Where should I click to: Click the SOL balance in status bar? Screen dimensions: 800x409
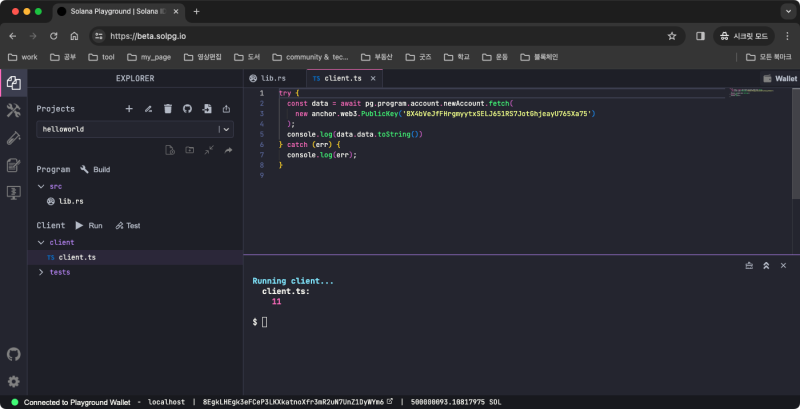(x=456, y=402)
